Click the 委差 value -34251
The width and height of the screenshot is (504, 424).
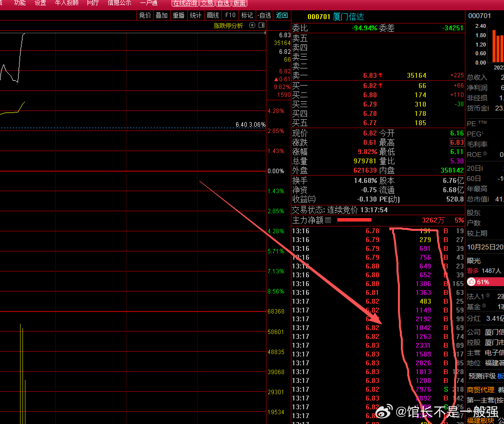click(x=453, y=28)
